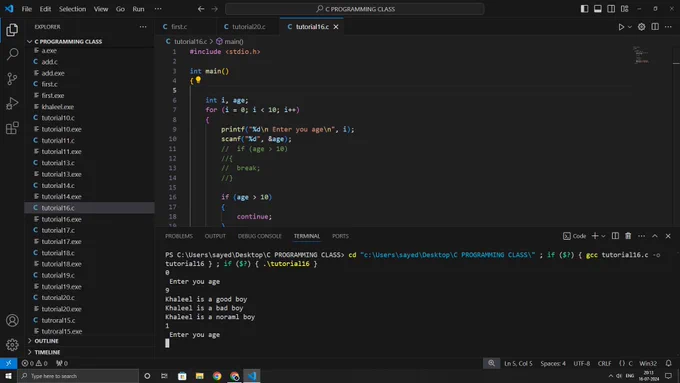Click the Windows Start button
The image size is (680, 383).
[8, 376]
